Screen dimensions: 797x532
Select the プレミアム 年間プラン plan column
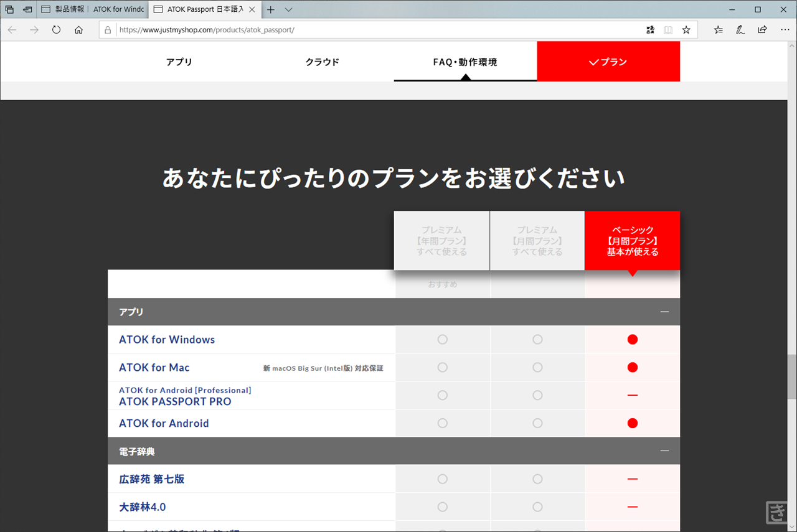click(x=441, y=241)
